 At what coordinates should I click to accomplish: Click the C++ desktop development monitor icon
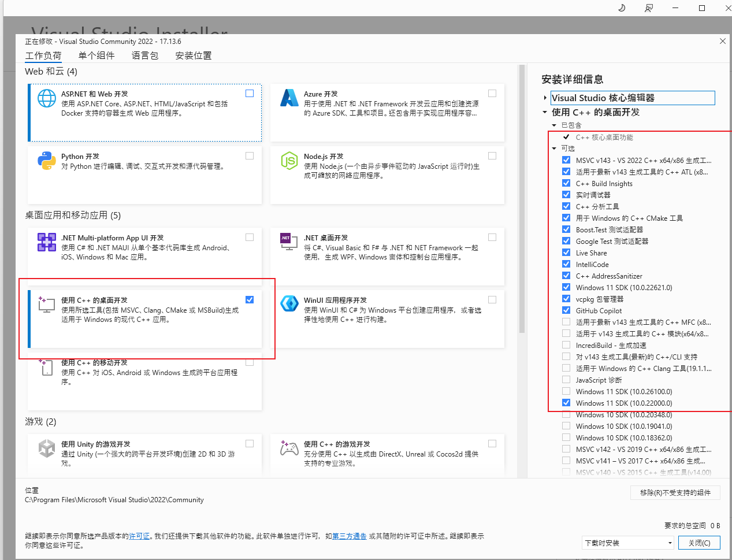pyautogui.click(x=47, y=304)
